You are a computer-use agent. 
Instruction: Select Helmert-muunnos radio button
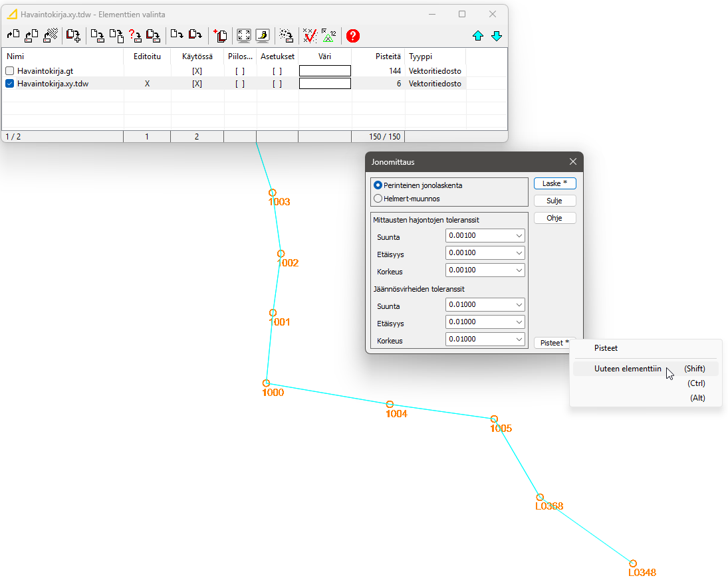pos(378,198)
